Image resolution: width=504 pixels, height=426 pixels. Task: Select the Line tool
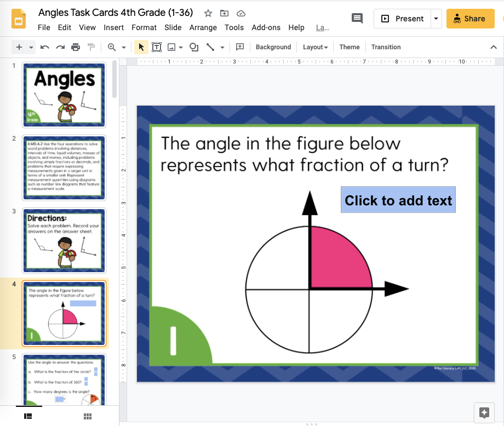[x=211, y=47]
